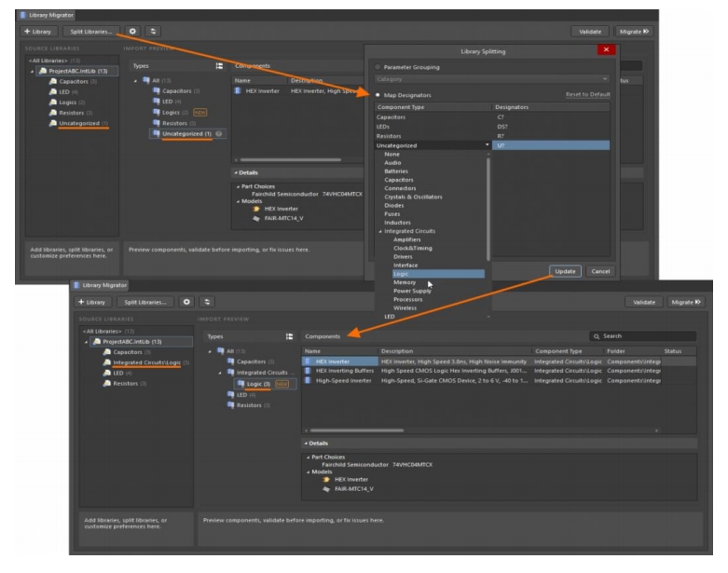Screen dimensions: 728x573
Task: Select HEX Inverter row in bottom components table
Action: pyautogui.click(x=499, y=362)
